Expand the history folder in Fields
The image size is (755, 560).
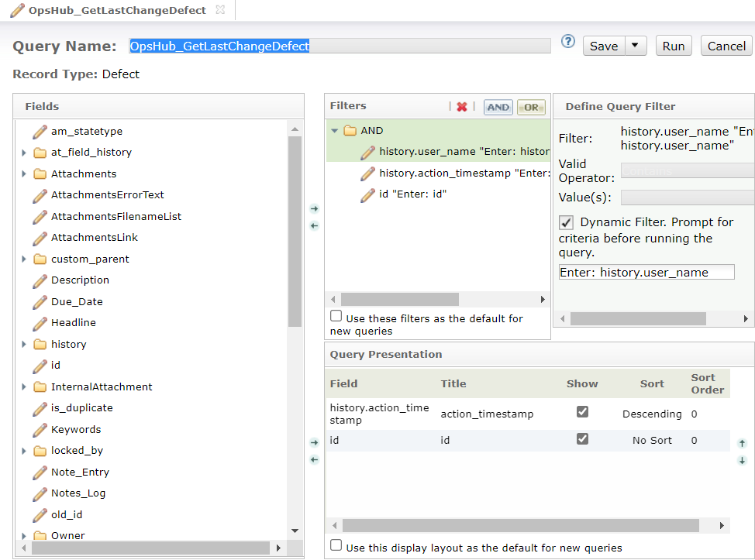(x=24, y=344)
